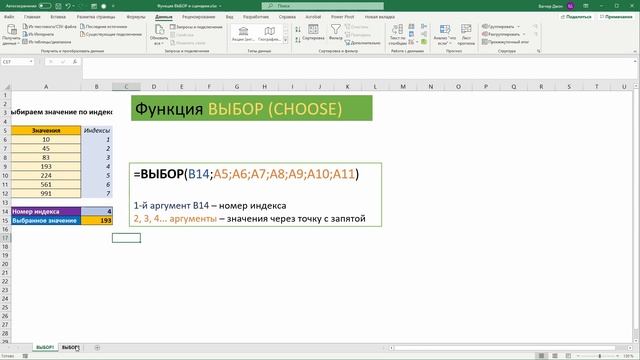The width and height of the screenshot is (640, 360).
Task: Switch to Page Layout view icon in status bar
Action: point(555,356)
